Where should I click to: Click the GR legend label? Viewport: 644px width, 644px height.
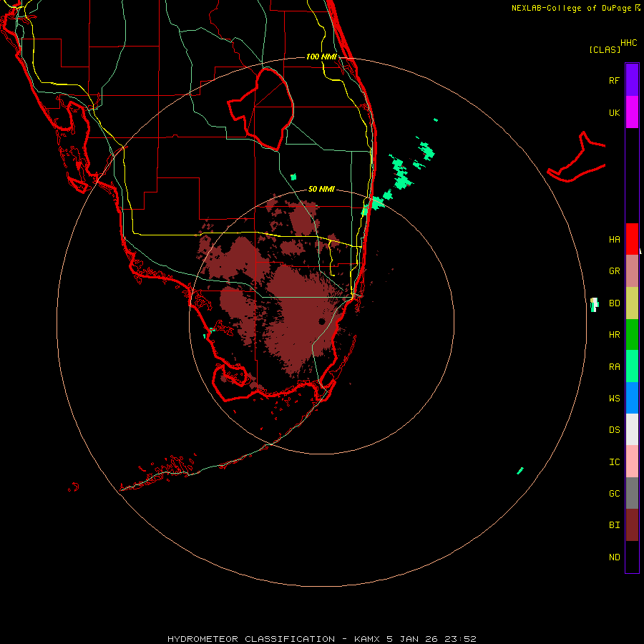click(x=614, y=271)
